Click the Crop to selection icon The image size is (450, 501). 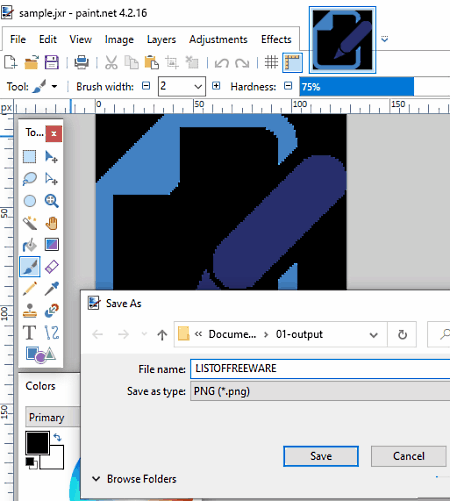(x=172, y=62)
